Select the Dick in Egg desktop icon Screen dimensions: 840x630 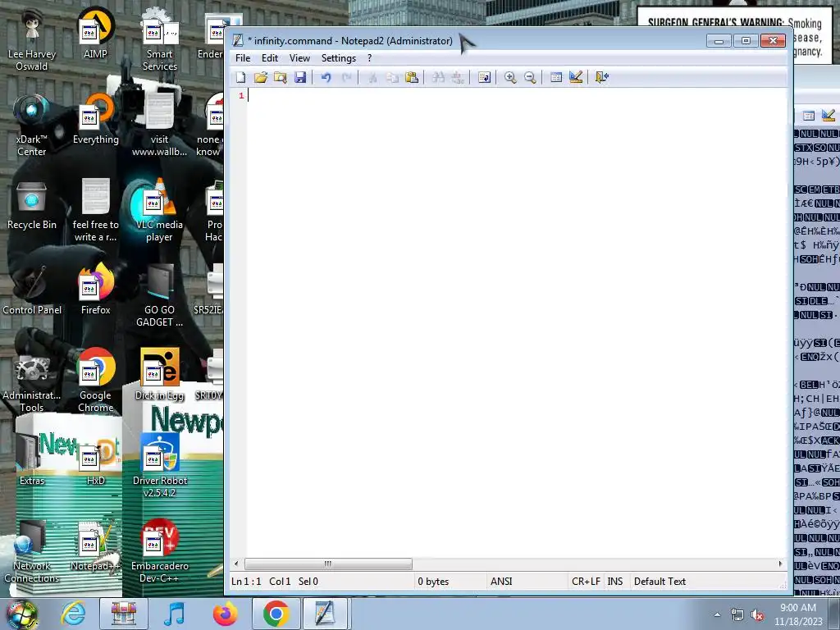[160, 375]
